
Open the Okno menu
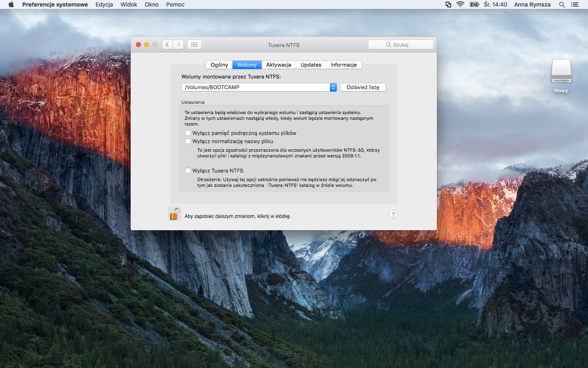click(151, 4)
